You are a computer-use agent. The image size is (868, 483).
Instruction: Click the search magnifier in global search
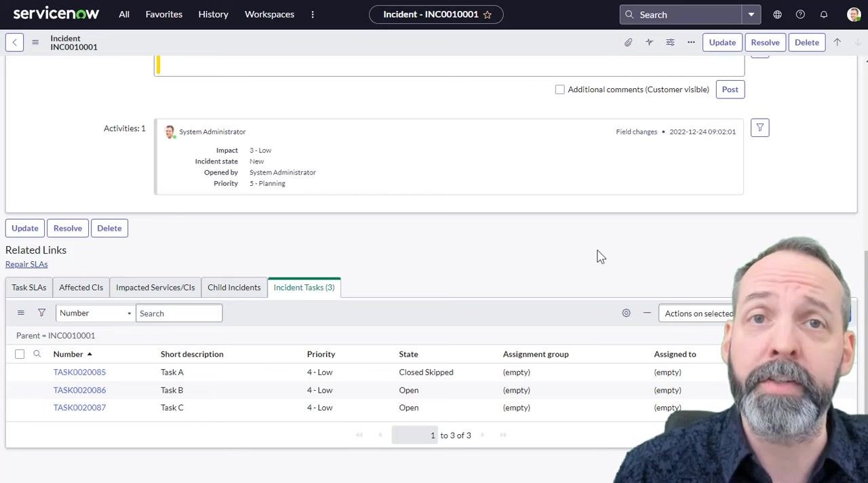[629, 14]
